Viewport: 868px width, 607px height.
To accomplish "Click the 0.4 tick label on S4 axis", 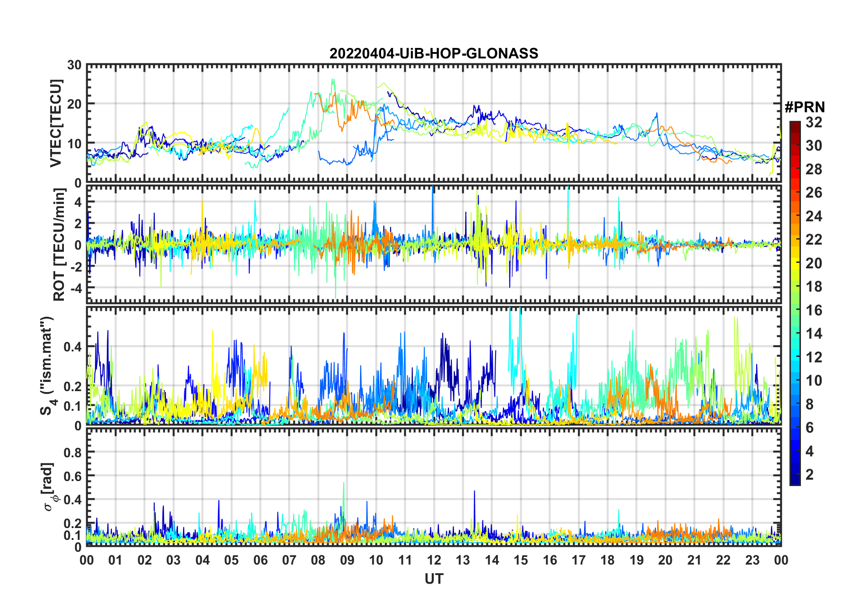I will (x=72, y=347).
